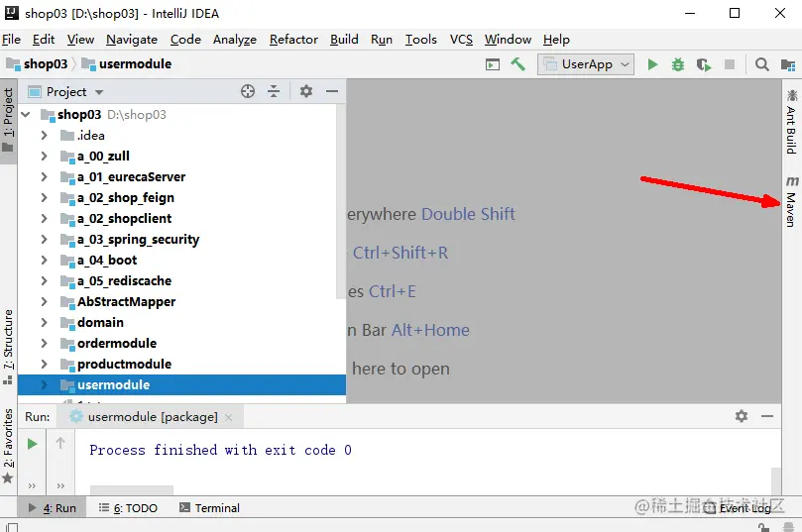This screenshot has width=802, height=532.
Task: Run UserApp with coverage icon
Action: point(704,65)
